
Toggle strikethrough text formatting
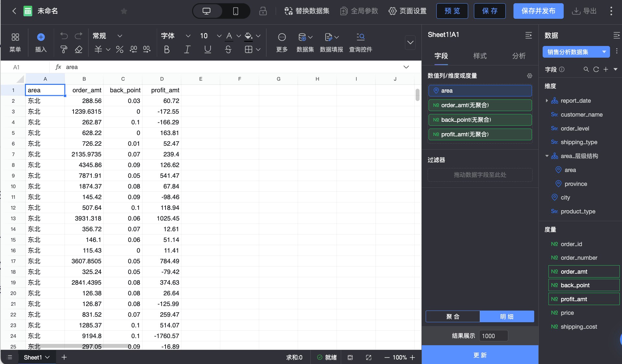tap(228, 49)
